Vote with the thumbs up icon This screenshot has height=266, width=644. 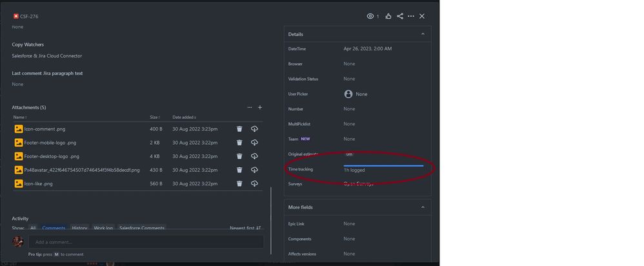pyautogui.click(x=388, y=16)
